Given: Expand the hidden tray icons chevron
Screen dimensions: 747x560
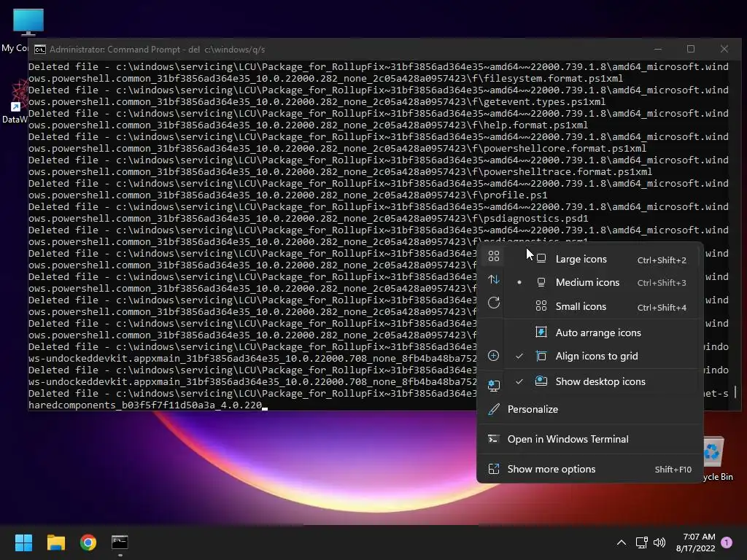Looking at the screenshot, I should (x=622, y=542).
